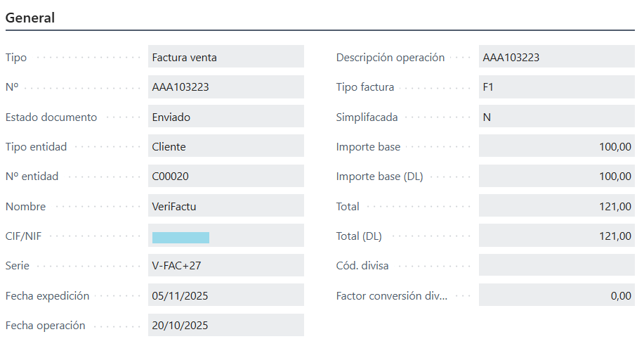The height and width of the screenshot is (339, 644).
Task: Focus the Descripción operación field
Action: click(x=556, y=58)
